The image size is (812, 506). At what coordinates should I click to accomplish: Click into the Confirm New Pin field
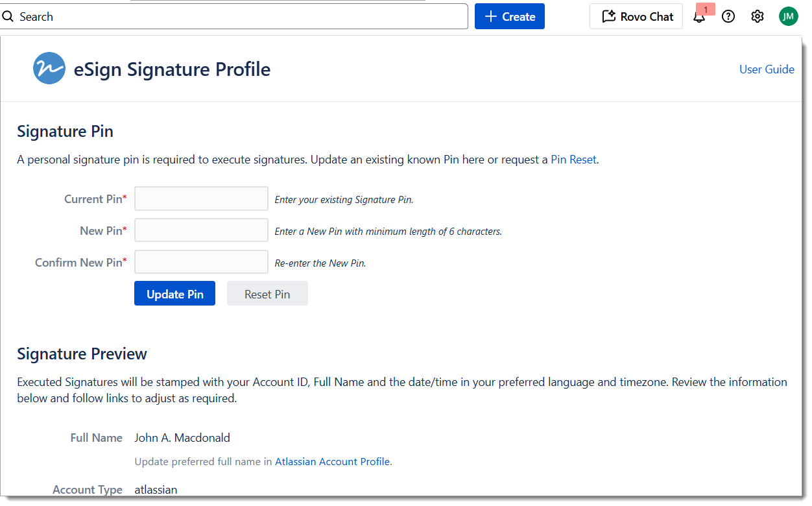pyautogui.click(x=201, y=262)
